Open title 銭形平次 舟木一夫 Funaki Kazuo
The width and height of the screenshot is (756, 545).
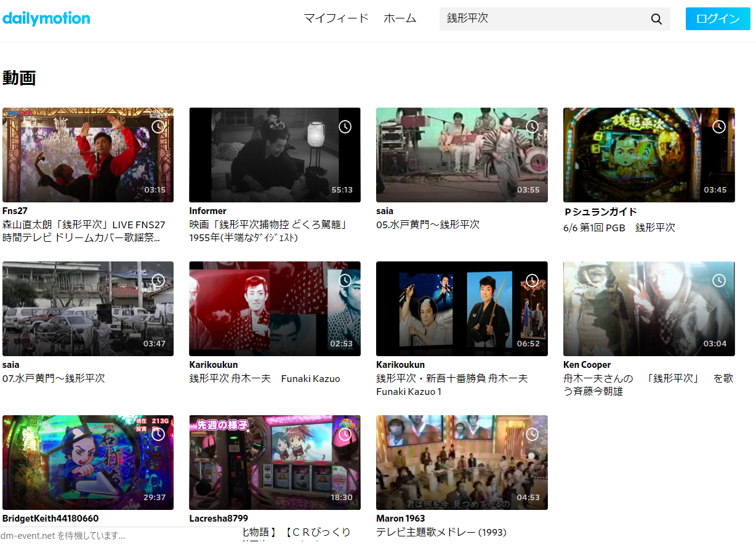tap(265, 378)
